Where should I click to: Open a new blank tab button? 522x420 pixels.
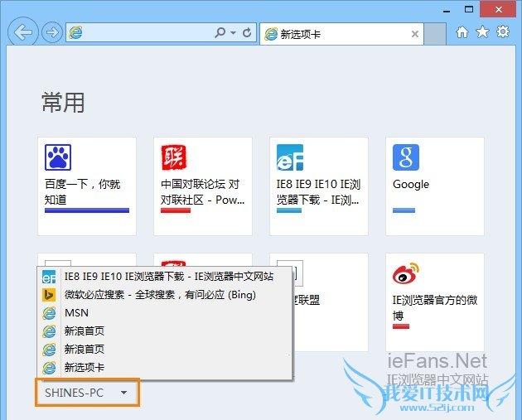coord(435,34)
